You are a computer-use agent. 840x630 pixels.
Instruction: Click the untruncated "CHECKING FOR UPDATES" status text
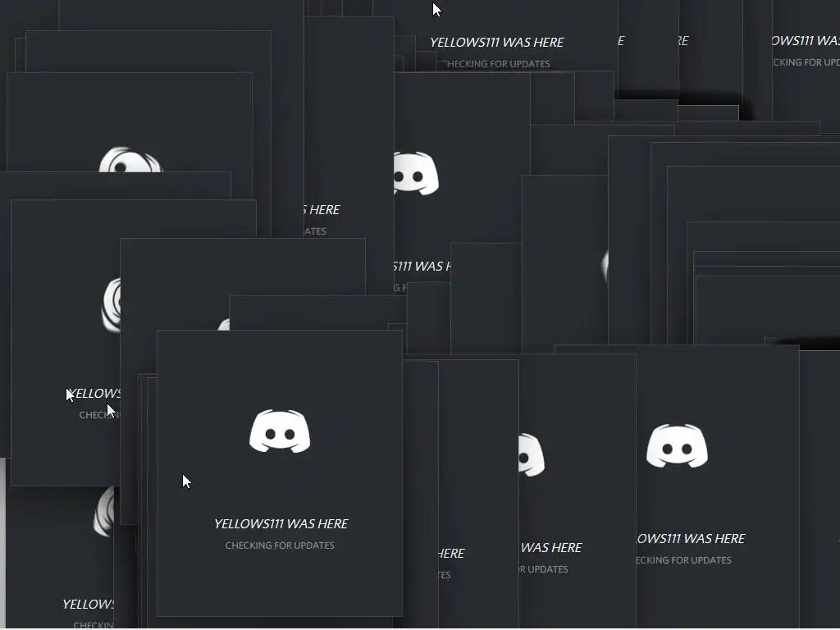coord(280,546)
